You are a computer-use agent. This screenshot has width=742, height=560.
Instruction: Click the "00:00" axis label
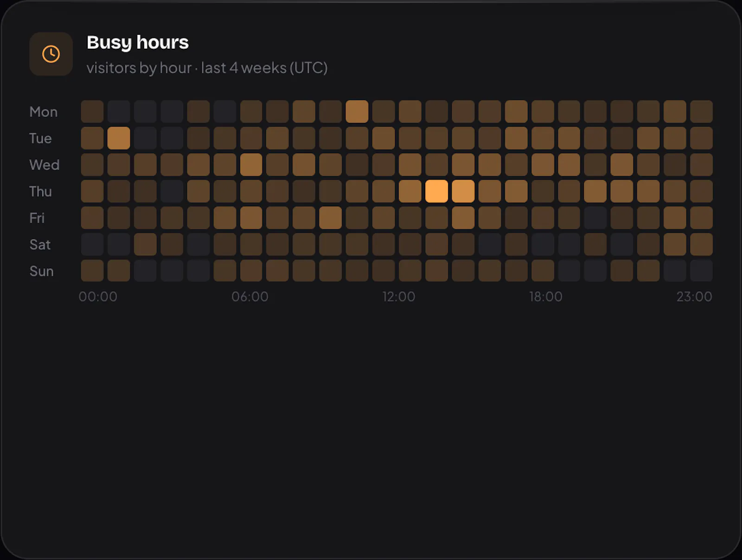coord(98,296)
